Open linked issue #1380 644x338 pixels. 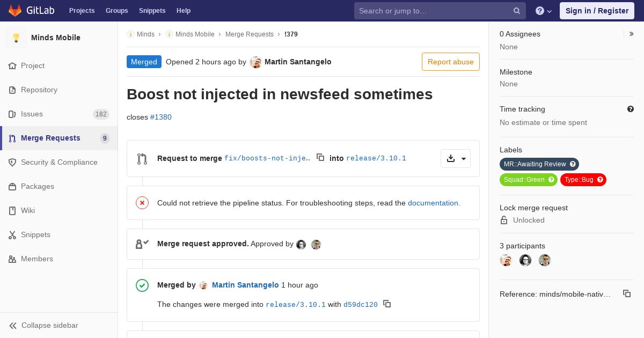point(161,117)
